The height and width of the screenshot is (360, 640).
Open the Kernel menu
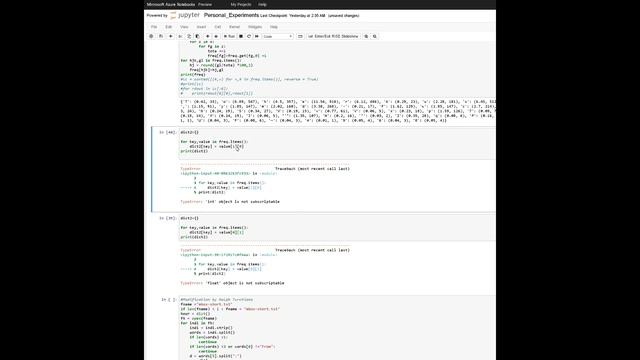tap(234, 27)
